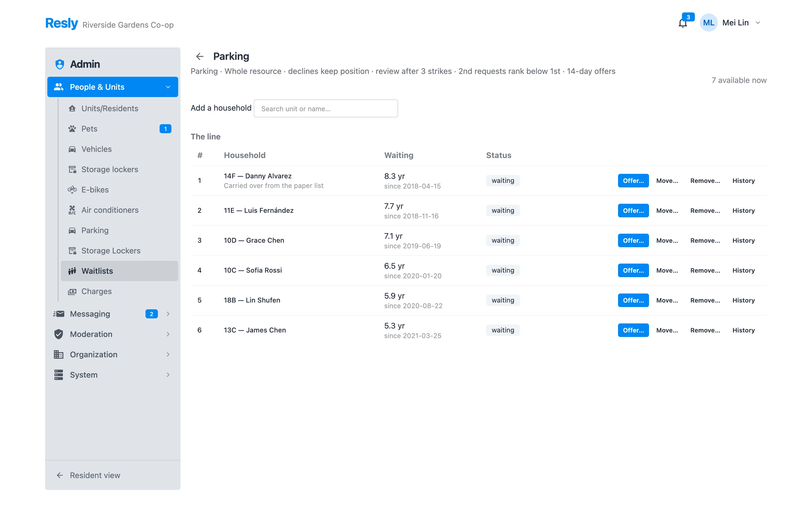812x508 pixels.
Task: Collapse the People & Units section chevron
Action: [168, 87]
